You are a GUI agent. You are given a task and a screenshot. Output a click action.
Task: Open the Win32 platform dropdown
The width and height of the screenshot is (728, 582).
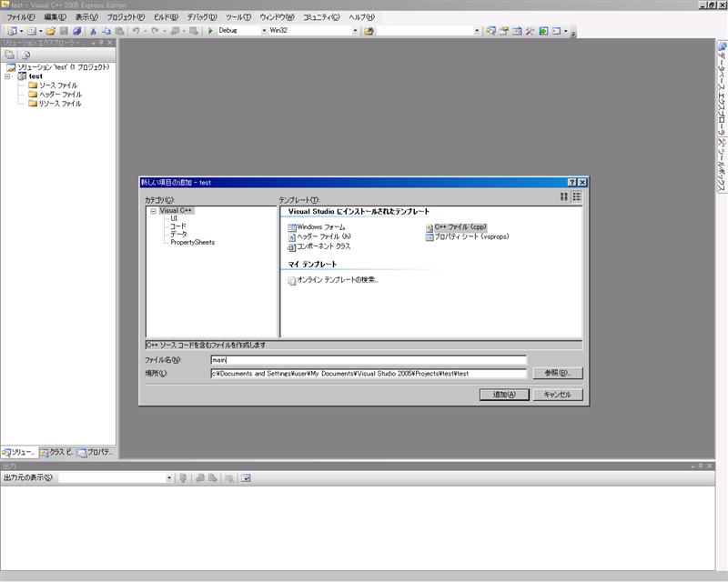(x=355, y=31)
